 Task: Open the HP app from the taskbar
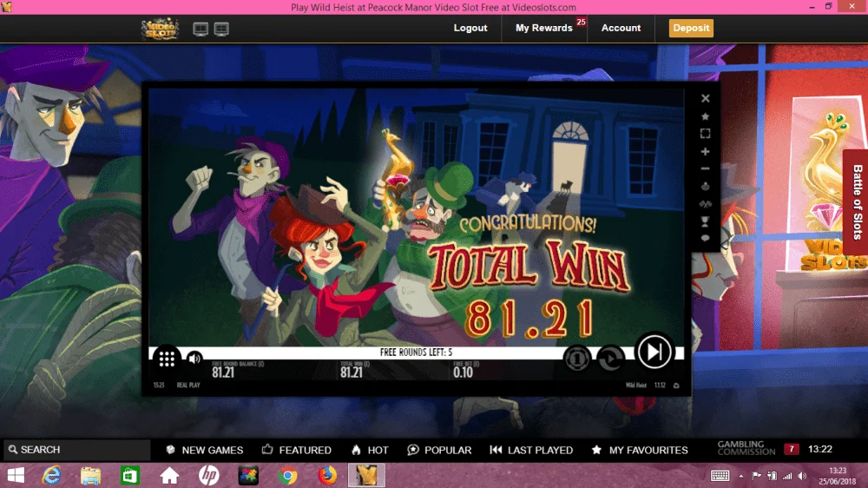click(x=208, y=475)
